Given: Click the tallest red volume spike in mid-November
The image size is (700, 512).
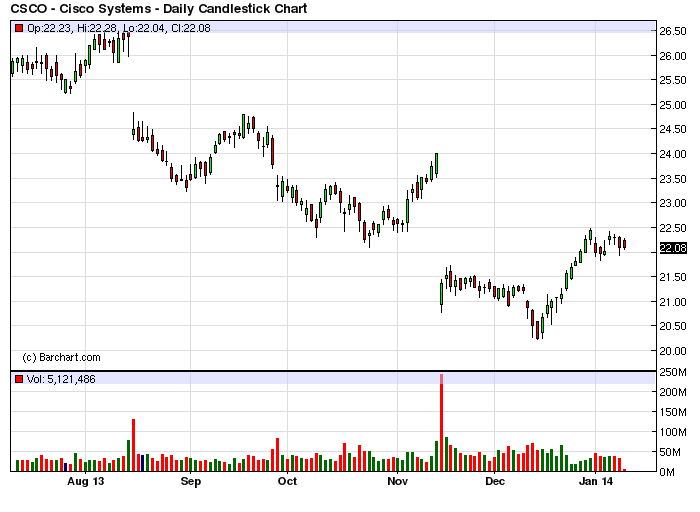Looking at the screenshot, I should [x=442, y=423].
